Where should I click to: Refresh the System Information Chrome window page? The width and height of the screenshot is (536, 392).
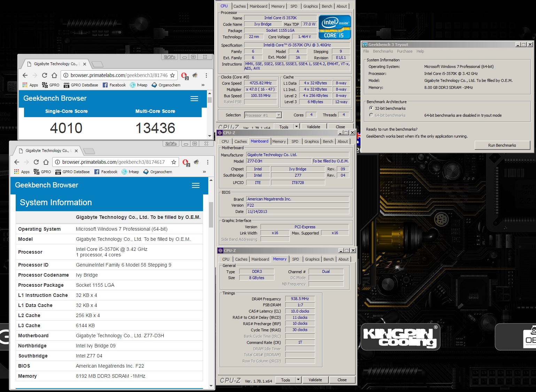[x=36, y=162]
